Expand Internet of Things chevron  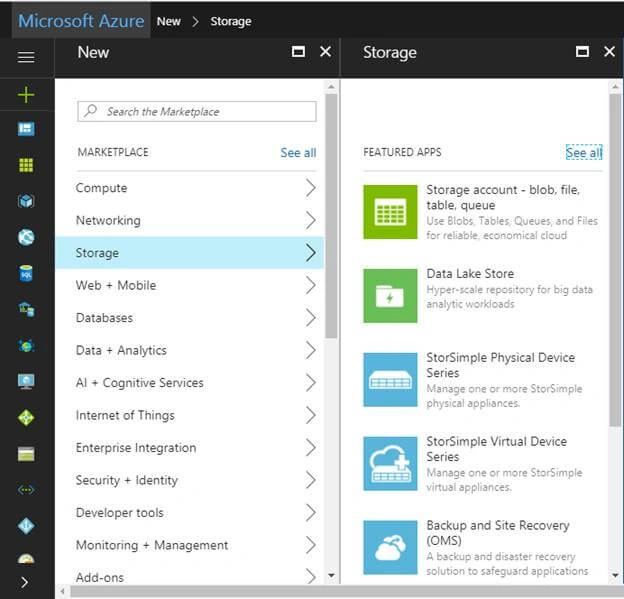click(x=311, y=415)
